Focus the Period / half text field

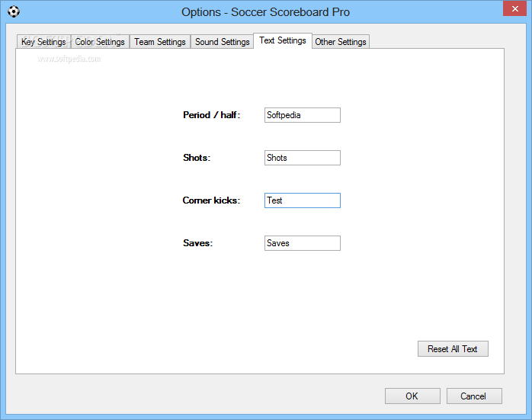point(303,115)
